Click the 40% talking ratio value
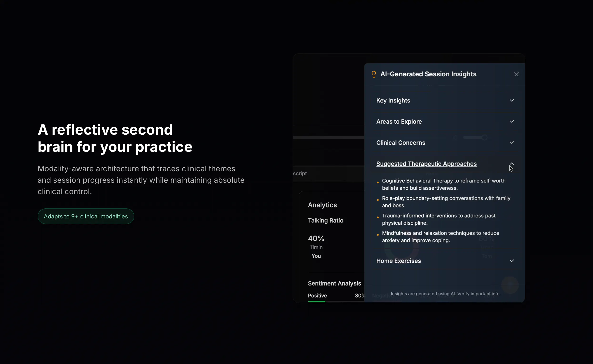This screenshot has width=593, height=364. pos(316,238)
